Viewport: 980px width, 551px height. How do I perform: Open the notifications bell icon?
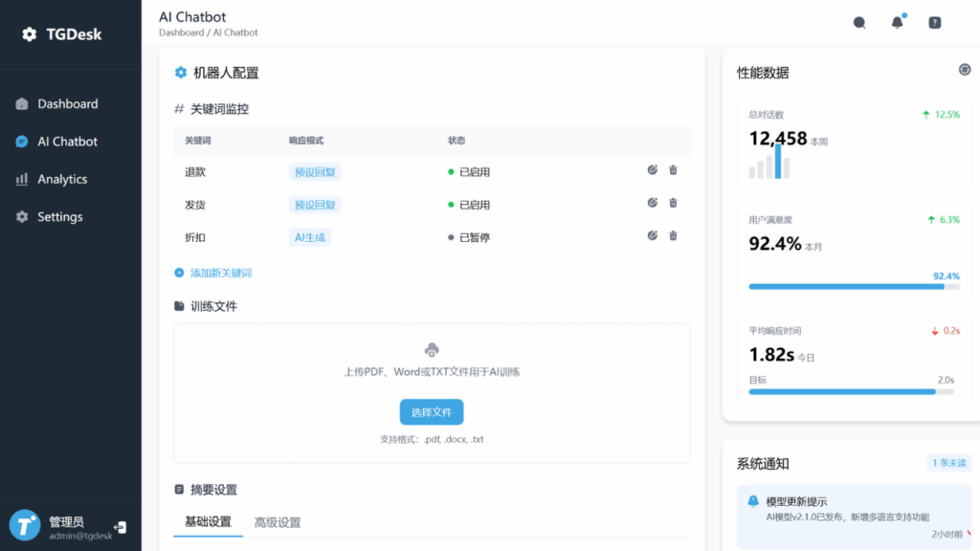pyautogui.click(x=897, y=23)
